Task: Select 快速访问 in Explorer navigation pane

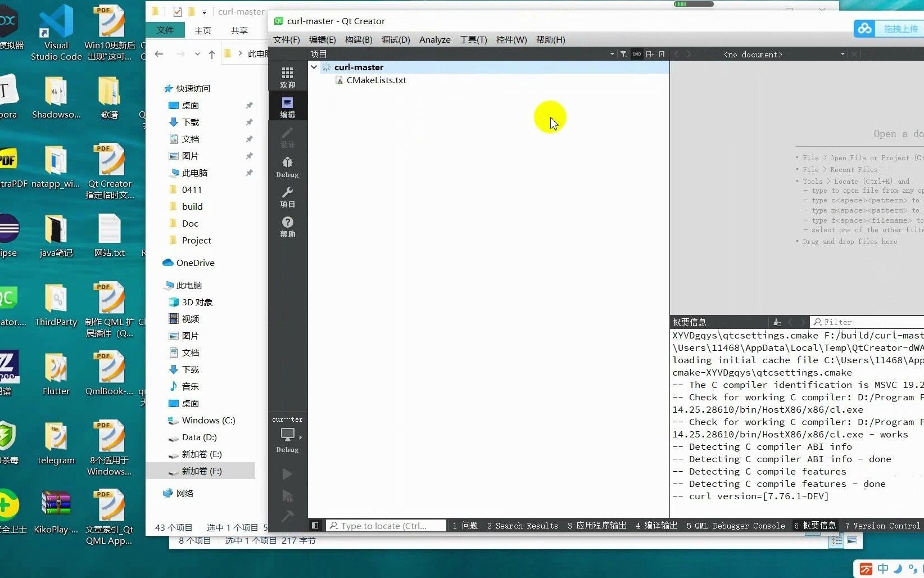Action: click(x=187, y=88)
